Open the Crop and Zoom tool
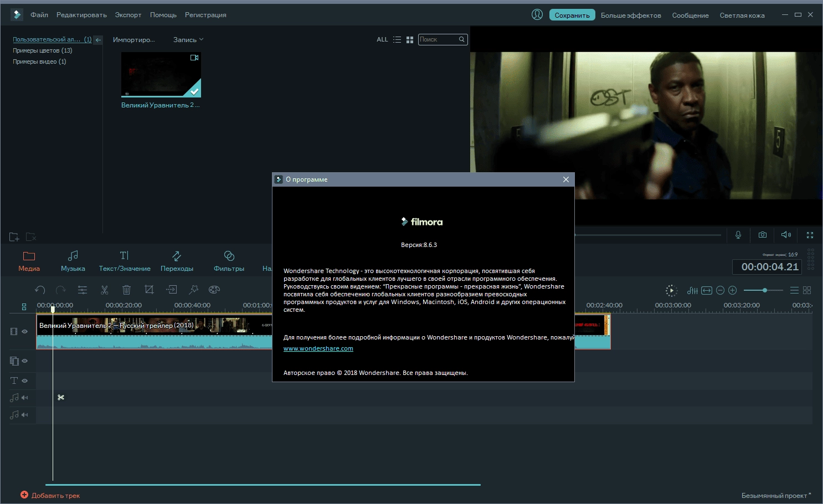This screenshot has width=823, height=504. (149, 289)
